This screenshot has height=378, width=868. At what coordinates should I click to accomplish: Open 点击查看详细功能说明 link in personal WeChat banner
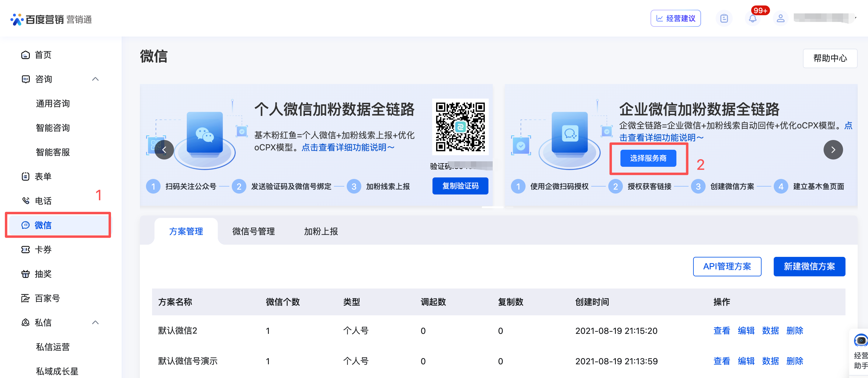click(348, 148)
